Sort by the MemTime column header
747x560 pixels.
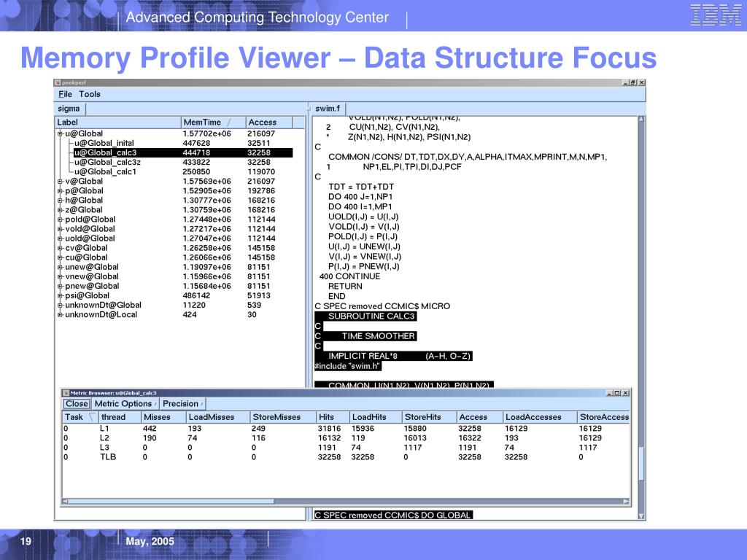pyautogui.click(x=214, y=122)
